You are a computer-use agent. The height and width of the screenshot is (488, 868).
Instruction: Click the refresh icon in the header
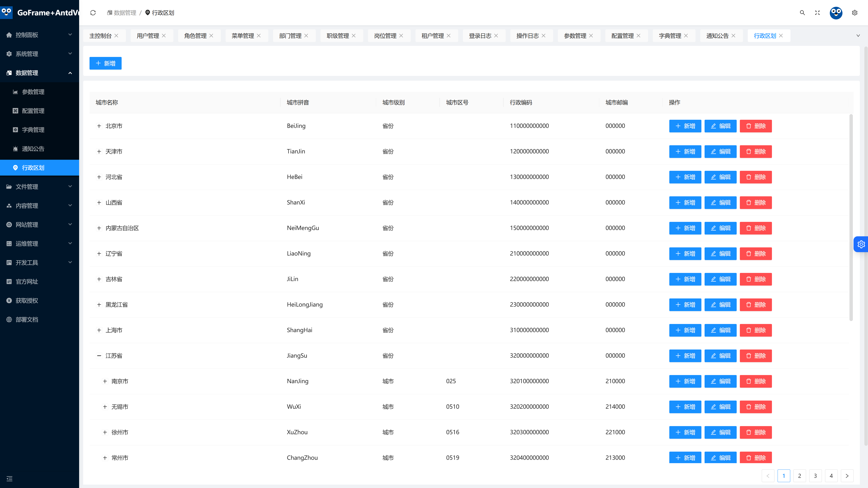pos(93,13)
